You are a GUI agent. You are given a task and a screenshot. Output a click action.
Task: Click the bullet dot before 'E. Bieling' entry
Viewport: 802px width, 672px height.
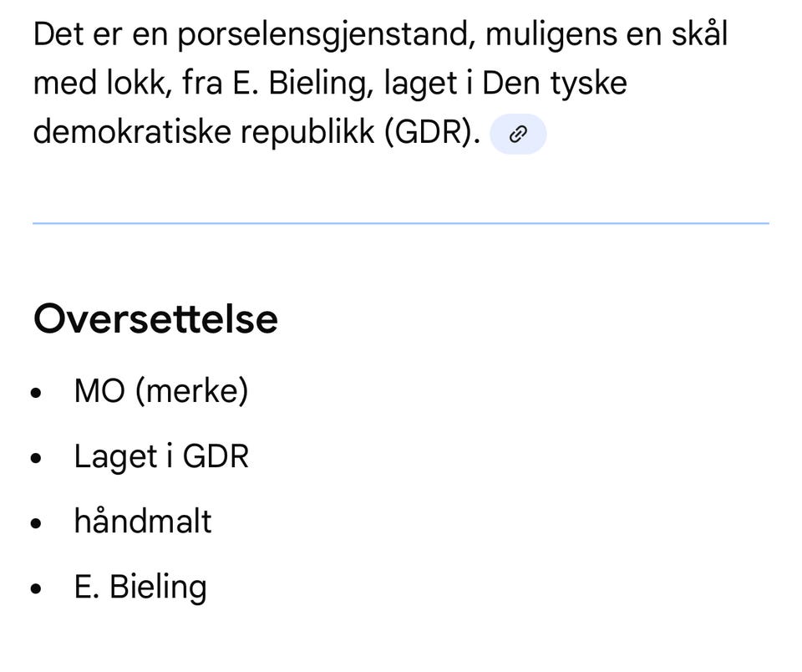pos(36,588)
